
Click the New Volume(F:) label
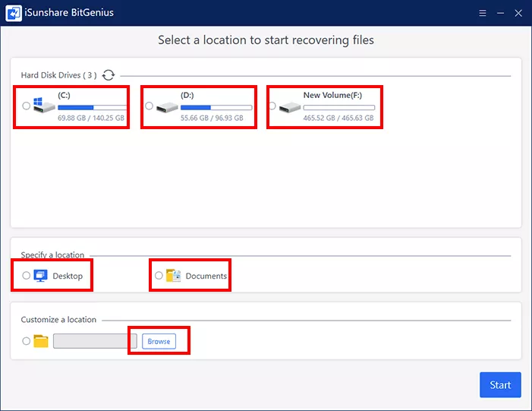[x=332, y=95]
